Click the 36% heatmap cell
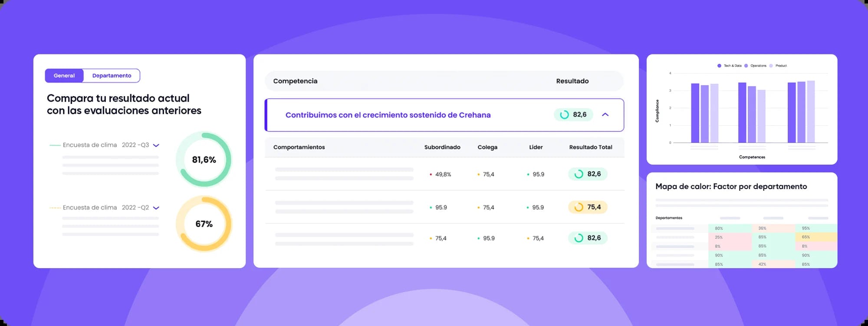The width and height of the screenshot is (868, 326). 773,228
